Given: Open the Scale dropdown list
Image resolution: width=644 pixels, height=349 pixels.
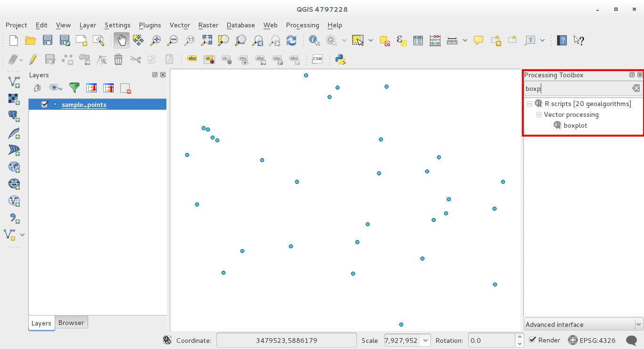Looking at the screenshot, I should tap(425, 340).
